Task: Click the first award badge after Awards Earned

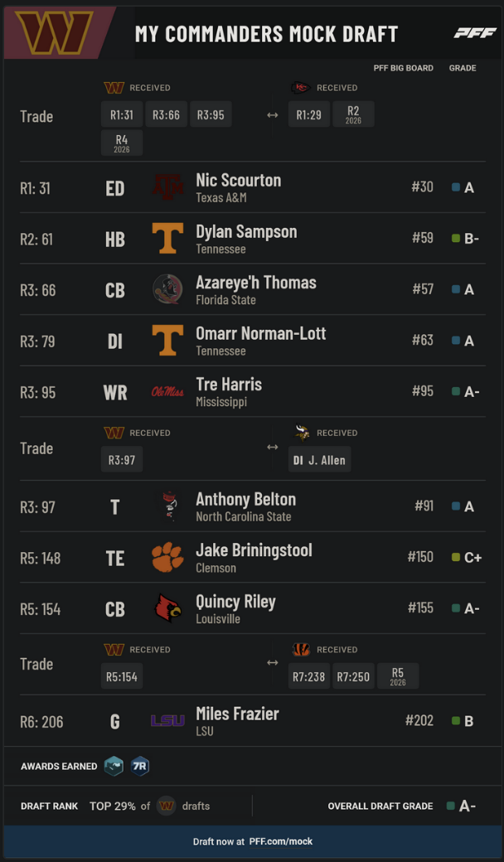Action: (114, 766)
